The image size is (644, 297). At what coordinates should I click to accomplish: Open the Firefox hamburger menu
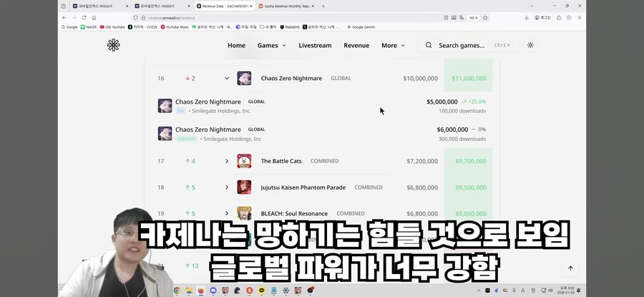click(x=580, y=18)
